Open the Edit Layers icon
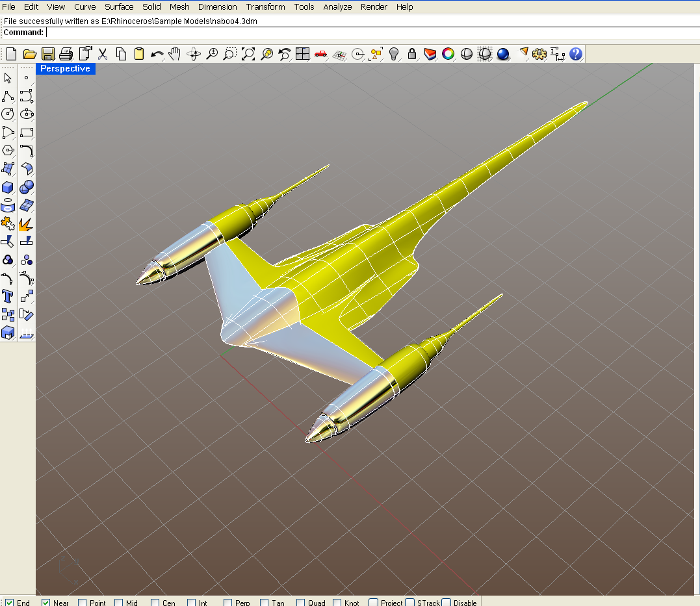 pyautogui.click(x=430, y=54)
